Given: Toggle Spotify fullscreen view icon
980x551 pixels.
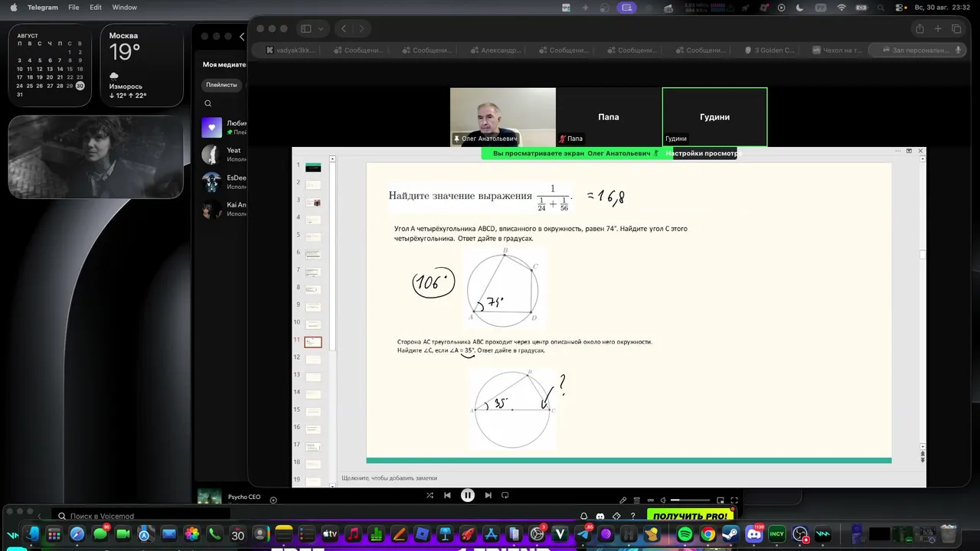Looking at the screenshot, I should 734,500.
